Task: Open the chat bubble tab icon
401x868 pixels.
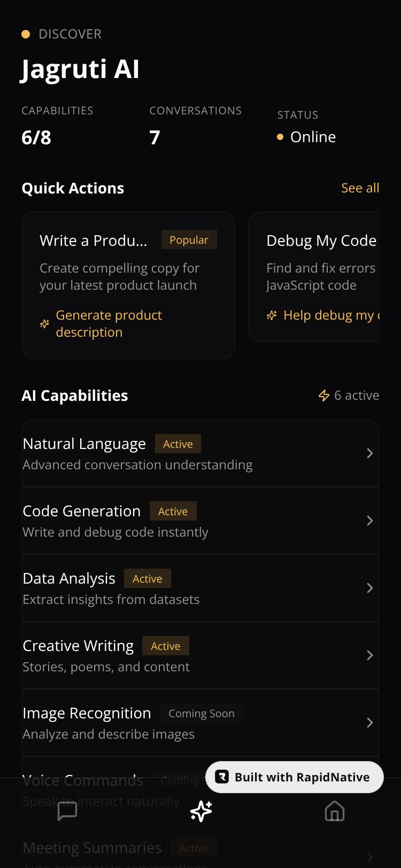Action: tap(67, 811)
